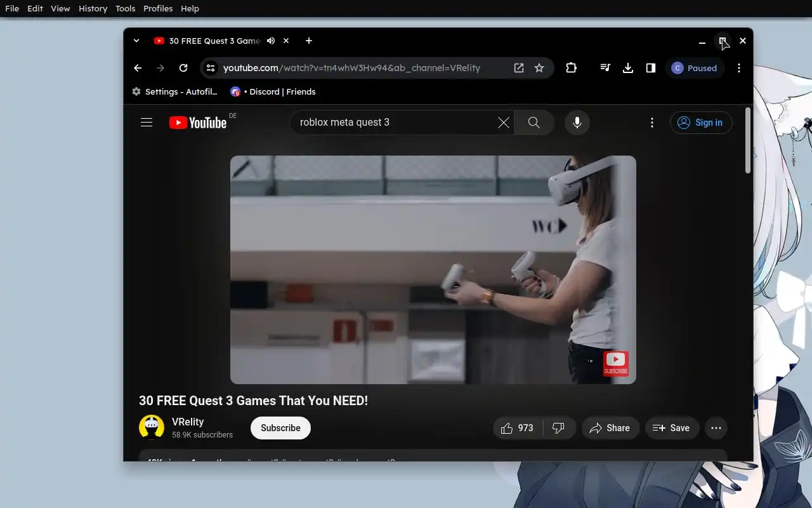Click the youtube.com URL address field
The height and width of the screenshot is (508, 812).
(351, 68)
